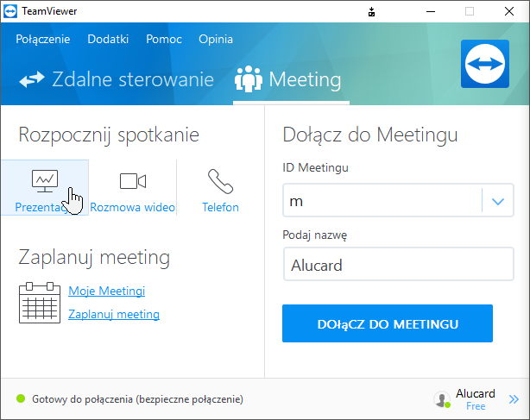Switch to the Zdalne sterowanie tab
Screen dimensions: 530x420
[117, 80]
